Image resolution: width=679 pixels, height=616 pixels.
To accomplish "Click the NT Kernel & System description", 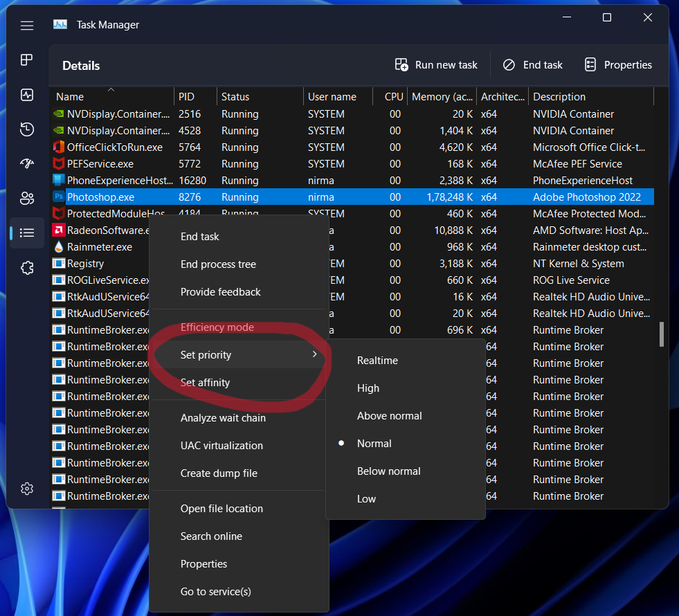I will 578,263.
